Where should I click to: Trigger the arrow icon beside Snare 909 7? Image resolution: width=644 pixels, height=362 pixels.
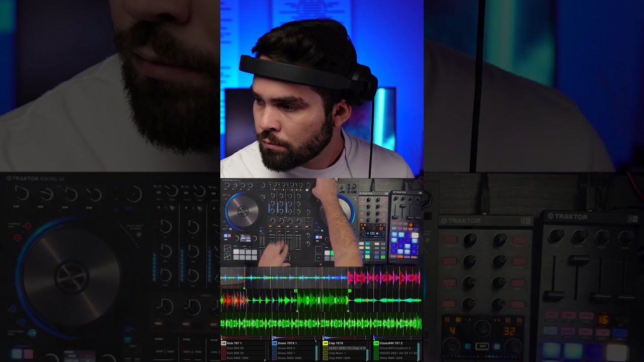coord(274,353)
